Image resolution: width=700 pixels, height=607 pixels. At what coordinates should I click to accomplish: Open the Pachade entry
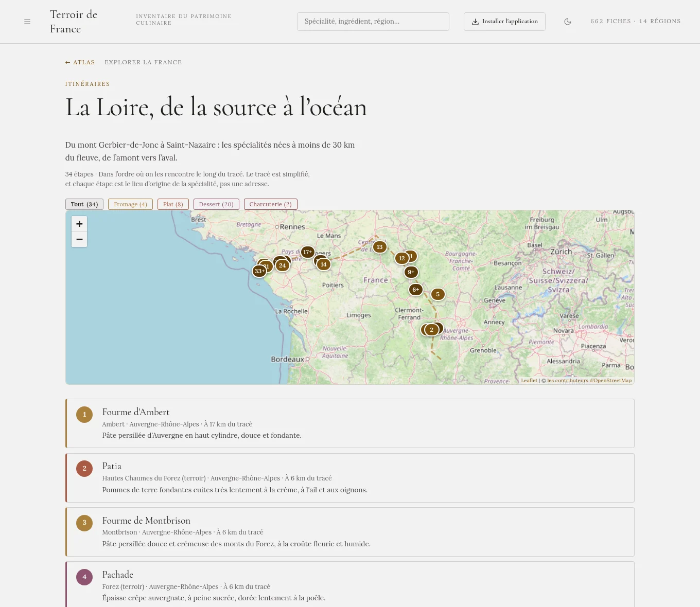pos(350,585)
